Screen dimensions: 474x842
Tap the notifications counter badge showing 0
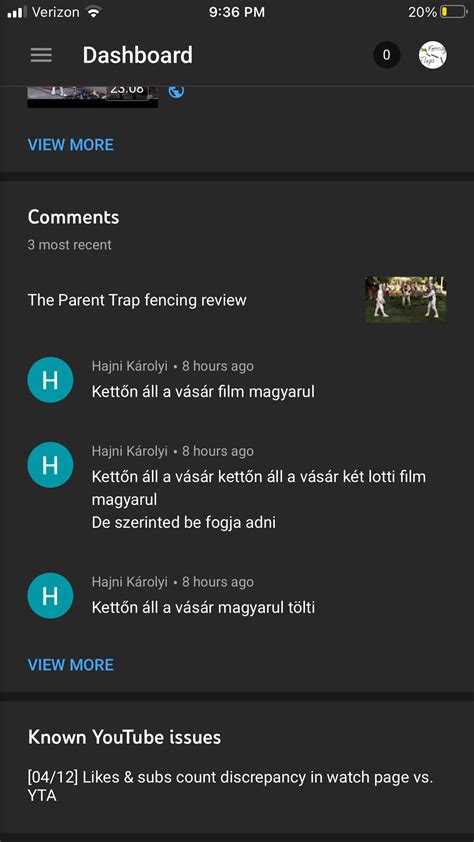point(387,55)
